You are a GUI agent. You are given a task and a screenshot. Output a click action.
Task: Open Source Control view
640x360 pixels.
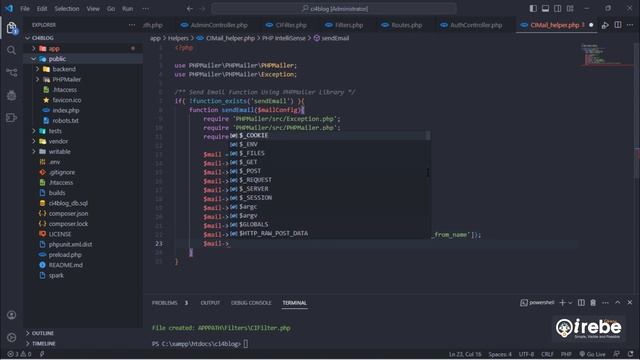11,73
